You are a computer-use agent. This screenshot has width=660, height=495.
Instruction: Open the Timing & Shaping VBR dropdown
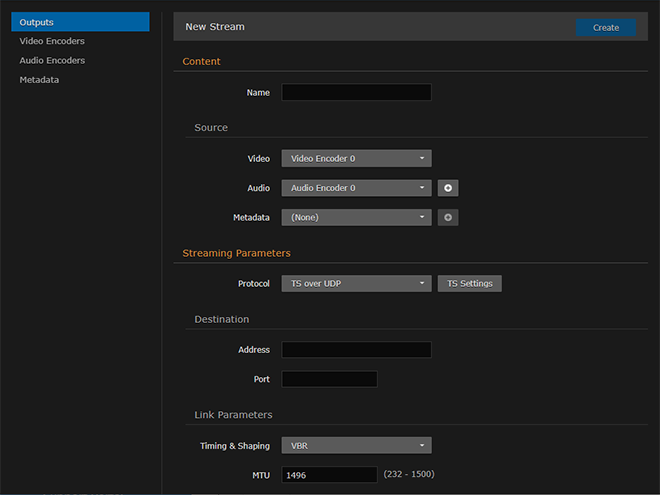click(x=356, y=446)
